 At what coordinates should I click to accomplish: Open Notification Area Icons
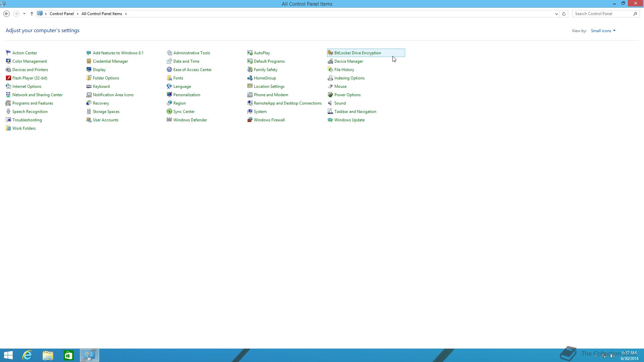pyautogui.click(x=113, y=95)
